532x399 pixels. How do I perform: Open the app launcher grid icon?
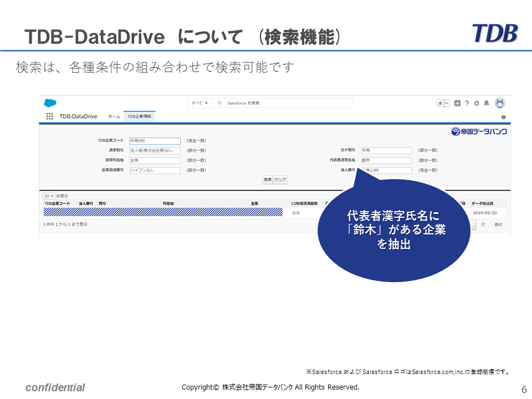click(x=49, y=116)
